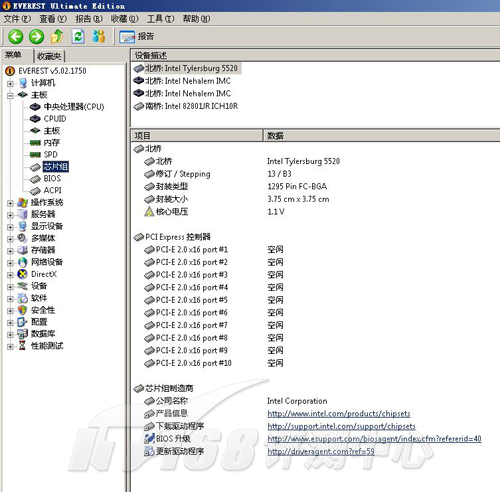Open the support.intel.com chipsets link
The width and height of the screenshot is (500, 492).
[x=341, y=426]
